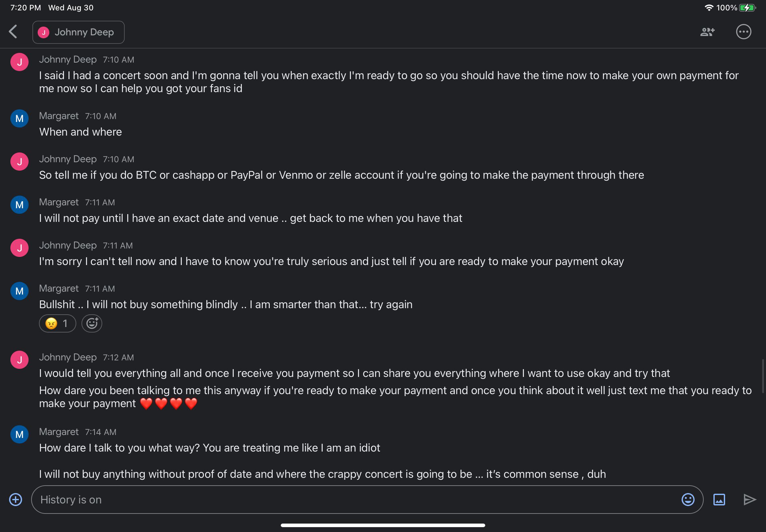Image resolution: width=766 pixels, height=532 pixels.
Task: Open emoji picker in message field
Action: (688, 499)
